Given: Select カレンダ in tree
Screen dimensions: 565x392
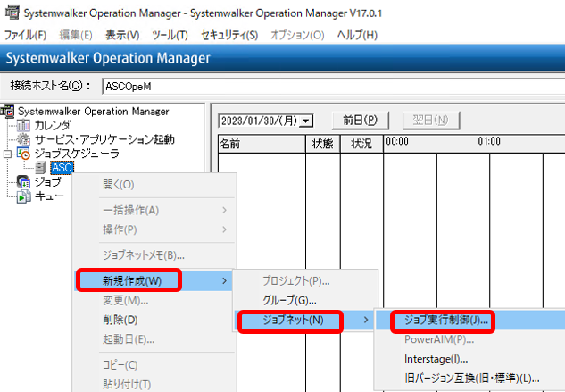Looking at the screenshot, I should 53,125.
